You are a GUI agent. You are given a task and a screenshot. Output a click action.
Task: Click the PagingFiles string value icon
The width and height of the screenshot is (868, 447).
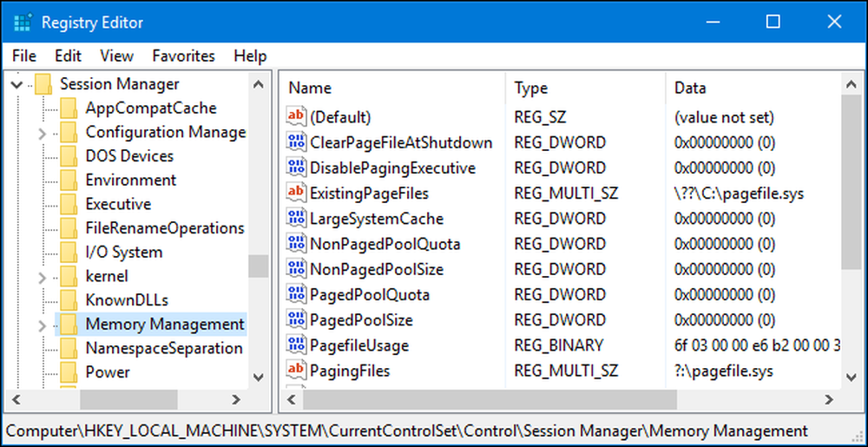296,371
